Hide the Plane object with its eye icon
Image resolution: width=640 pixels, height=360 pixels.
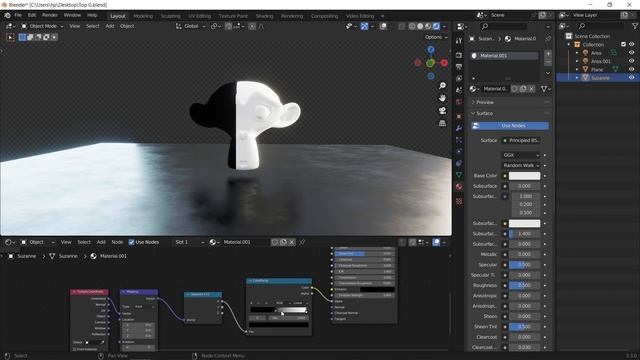click(x=631, y=69)
